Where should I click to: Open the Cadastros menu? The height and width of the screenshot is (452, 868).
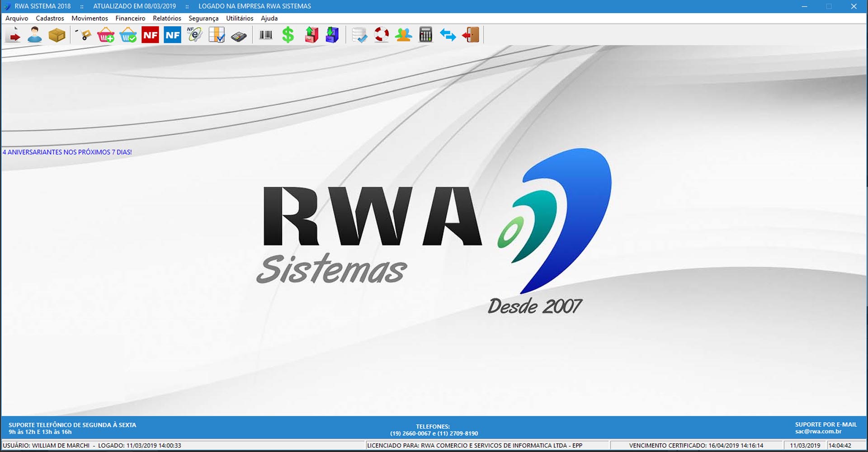[50, 19]
